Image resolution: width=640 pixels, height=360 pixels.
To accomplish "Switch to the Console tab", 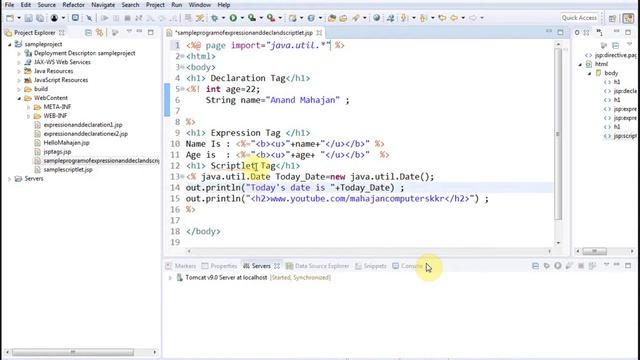I will [x=408, y=266].
